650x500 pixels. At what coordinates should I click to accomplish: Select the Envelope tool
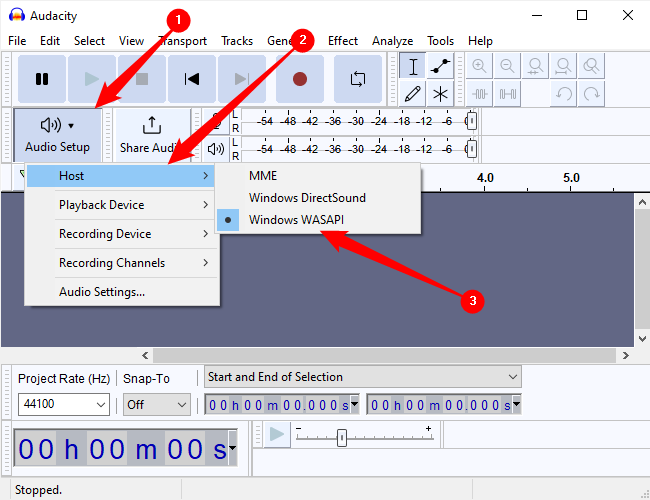440,66
